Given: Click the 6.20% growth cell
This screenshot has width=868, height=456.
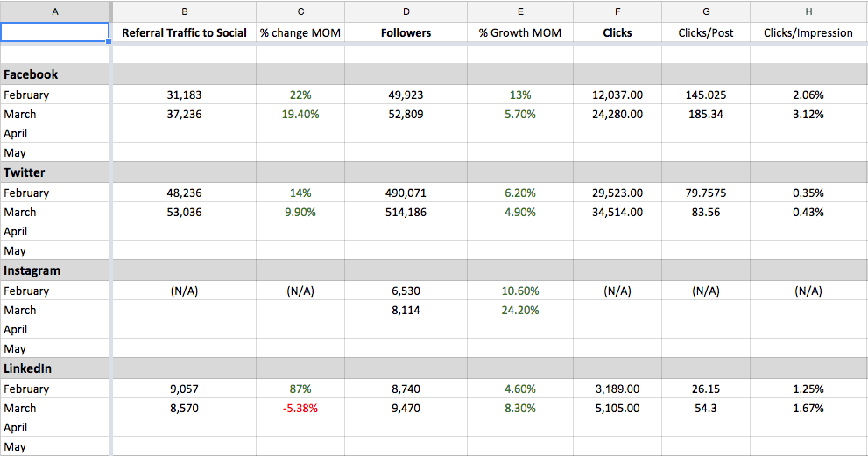Looking at the screenshot, I should coord(520,193).
